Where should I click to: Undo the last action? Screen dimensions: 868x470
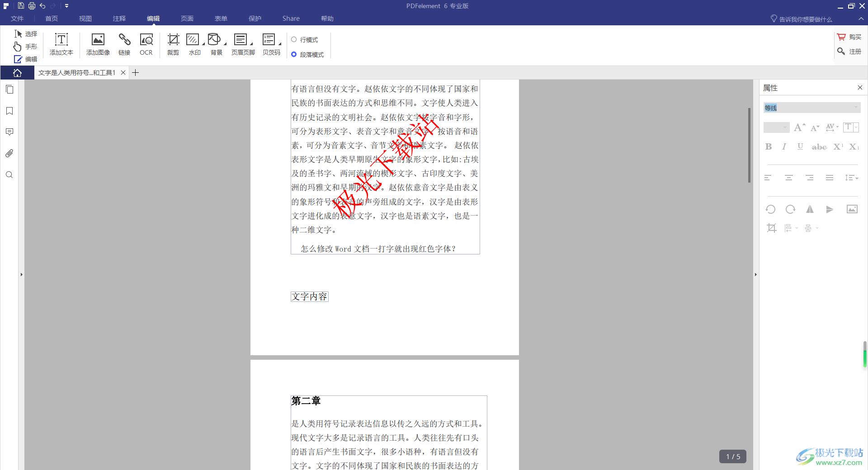(42, 6)
